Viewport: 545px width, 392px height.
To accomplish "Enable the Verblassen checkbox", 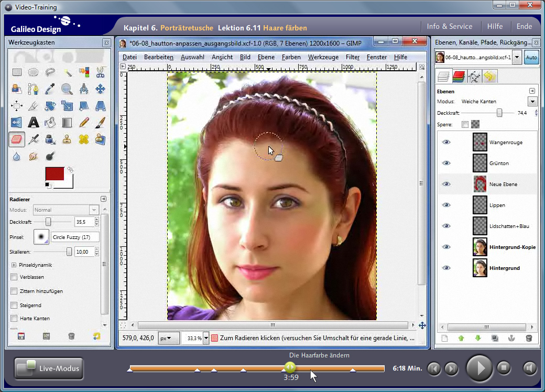I will tap(14, 277).
